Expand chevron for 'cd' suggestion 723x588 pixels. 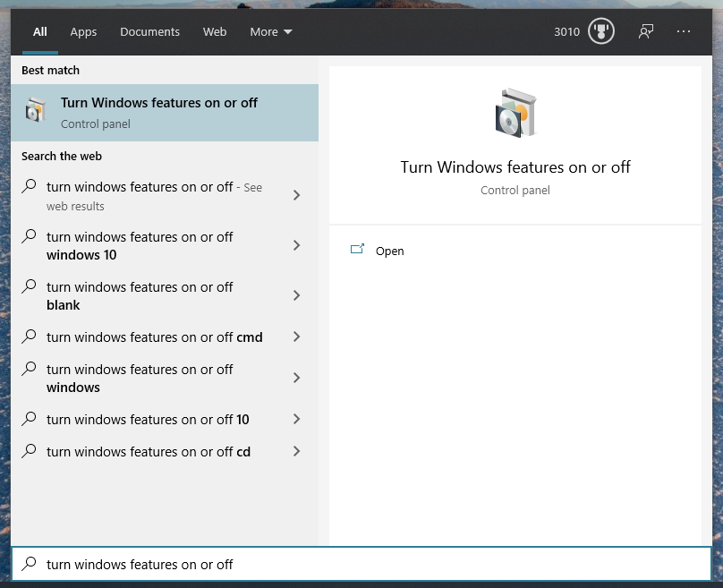point(296,451)
